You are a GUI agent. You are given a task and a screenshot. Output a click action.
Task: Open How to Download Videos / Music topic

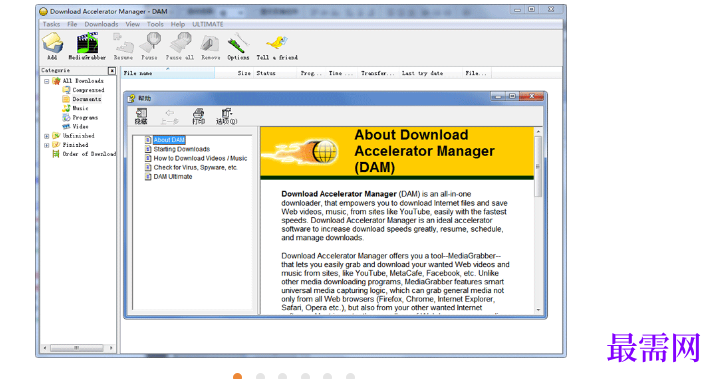(x=200, y=158)
